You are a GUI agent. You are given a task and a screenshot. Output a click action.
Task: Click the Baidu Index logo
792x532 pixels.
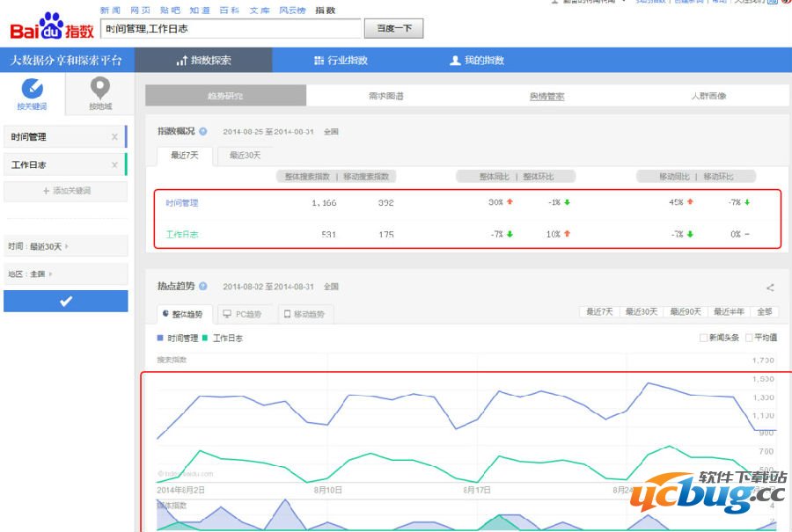(51, 26)
